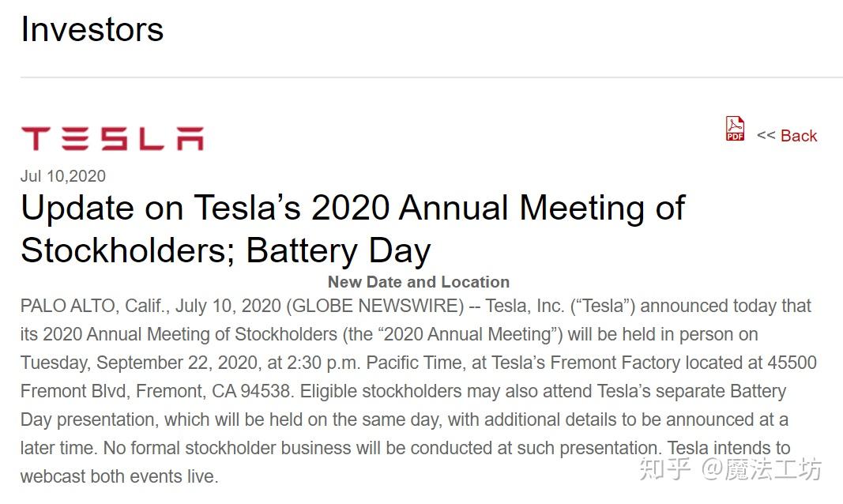The height and width of the screenshot is (504, 843).
Task: Open the PDF version icon
Action: (x=735, y=129)
